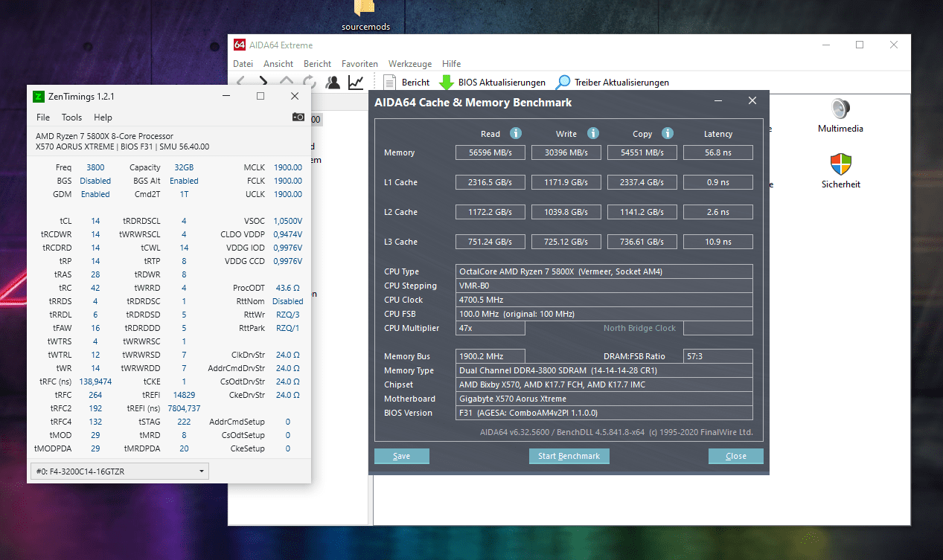Image resolution: width=943 pixels, height=560 pixels.
Task: Click the Memory Read 56596 MB/s field
Action: 490,152
